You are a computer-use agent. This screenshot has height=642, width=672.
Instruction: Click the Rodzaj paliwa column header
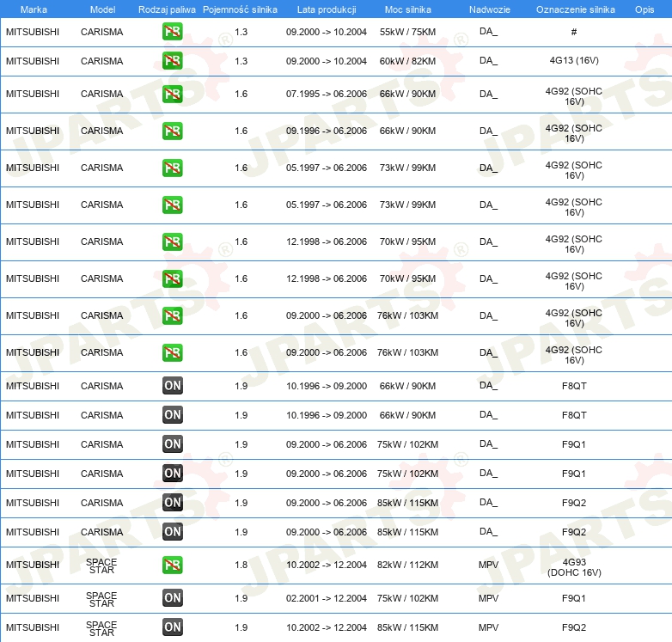(167, 9)
